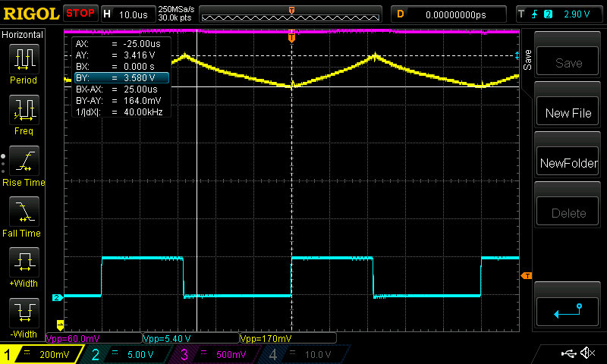Open the Horizontal measurement menu header
The image size is (607, 364).
[23, 35]
